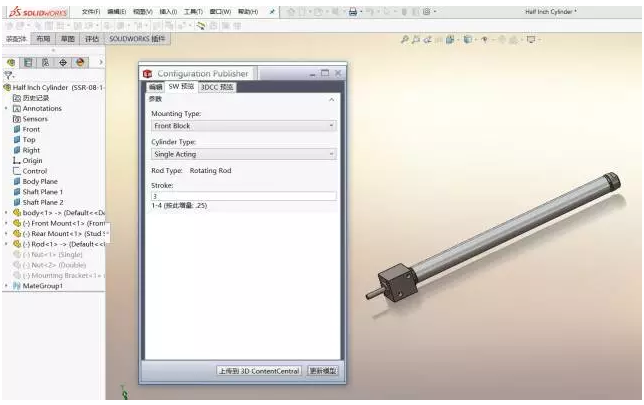This screenshot has height=405, width=644.
Task: Expand the Annotations tree node
Action: [6, 108]
